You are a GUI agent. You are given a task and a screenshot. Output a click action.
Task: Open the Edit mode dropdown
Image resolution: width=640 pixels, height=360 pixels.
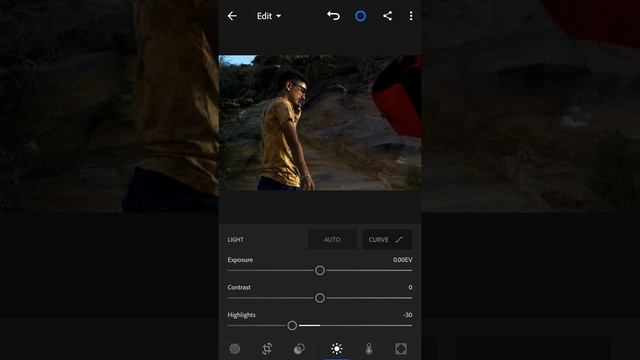tap(269, 16)
